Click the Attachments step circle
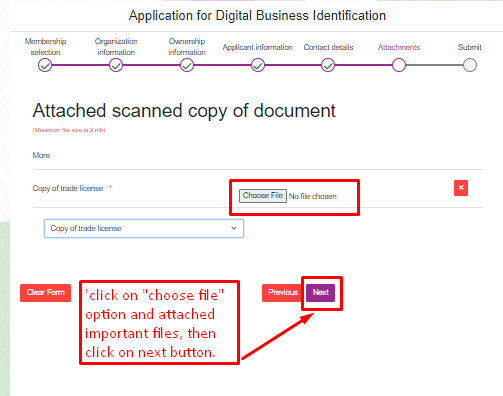Image resolution: width=503 pixels, height=396 pixels. [399, 65]
